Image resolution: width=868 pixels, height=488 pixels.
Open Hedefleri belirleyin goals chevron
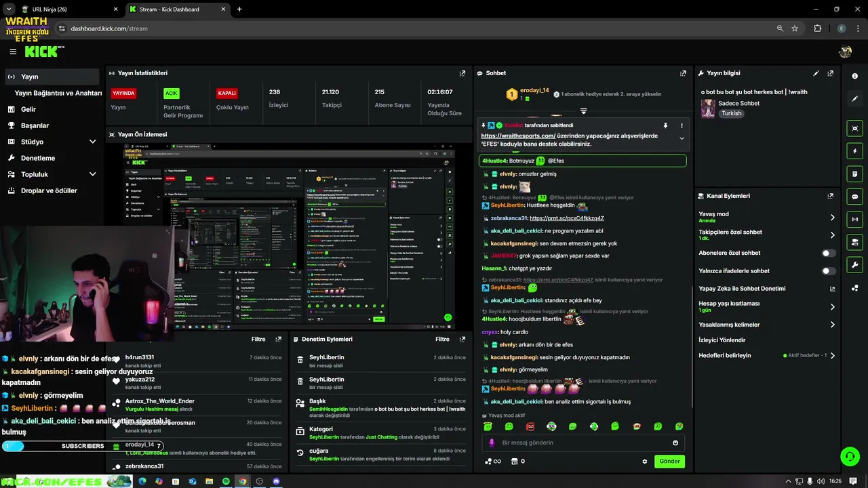pos(833,355)
